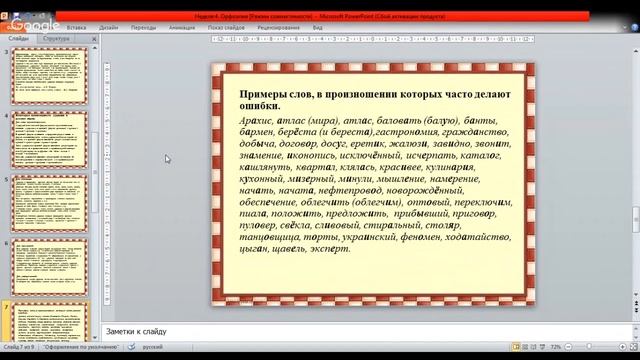Select slide 3 thumbnail

pyautogui.click(x=49, y=76)
